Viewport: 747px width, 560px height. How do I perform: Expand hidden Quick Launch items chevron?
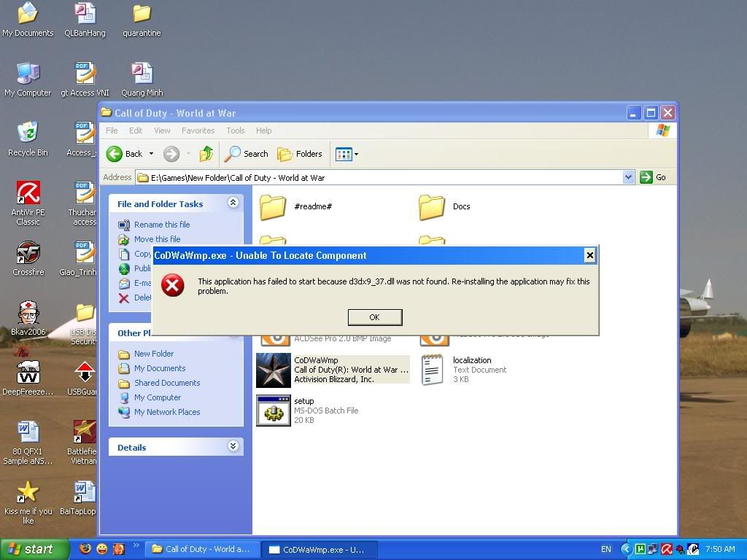click(136, 545)
